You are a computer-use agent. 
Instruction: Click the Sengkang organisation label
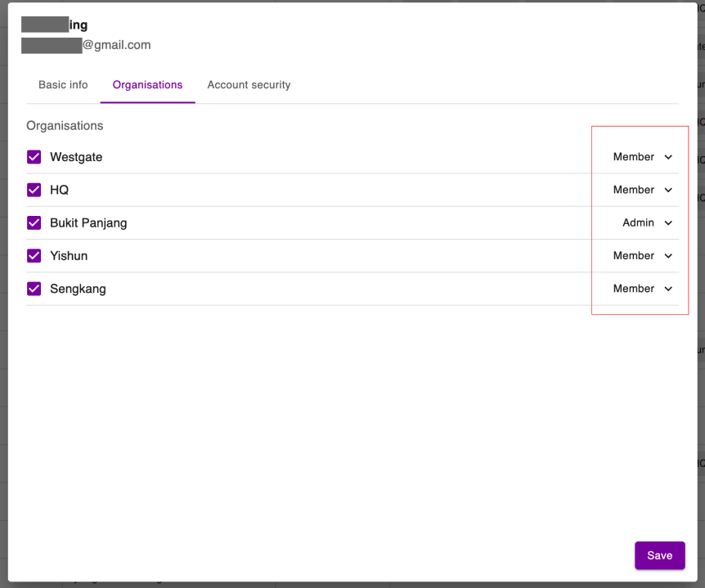coord(78,289)
